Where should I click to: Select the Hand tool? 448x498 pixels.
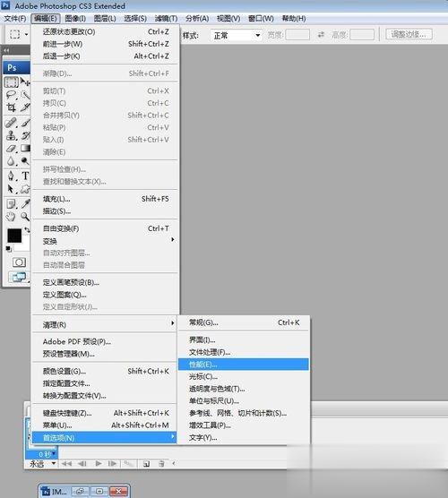[x=11, y=217]
